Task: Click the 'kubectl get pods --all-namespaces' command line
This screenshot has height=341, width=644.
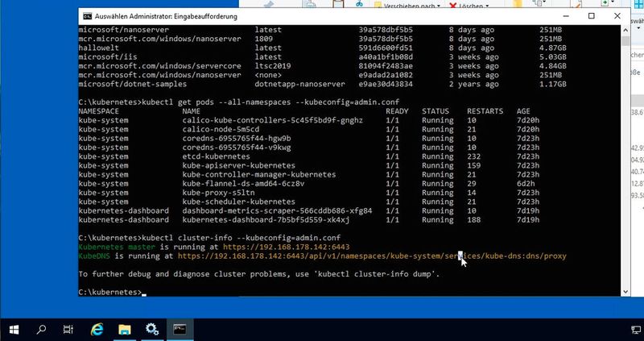Action: (x=238, y=102)
